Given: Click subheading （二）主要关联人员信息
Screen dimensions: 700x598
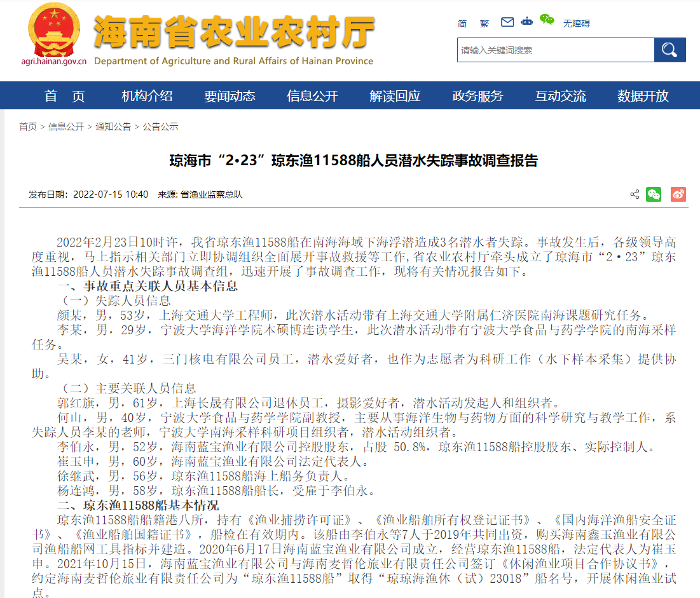Looking at the screenshot, I should point(127,388).
